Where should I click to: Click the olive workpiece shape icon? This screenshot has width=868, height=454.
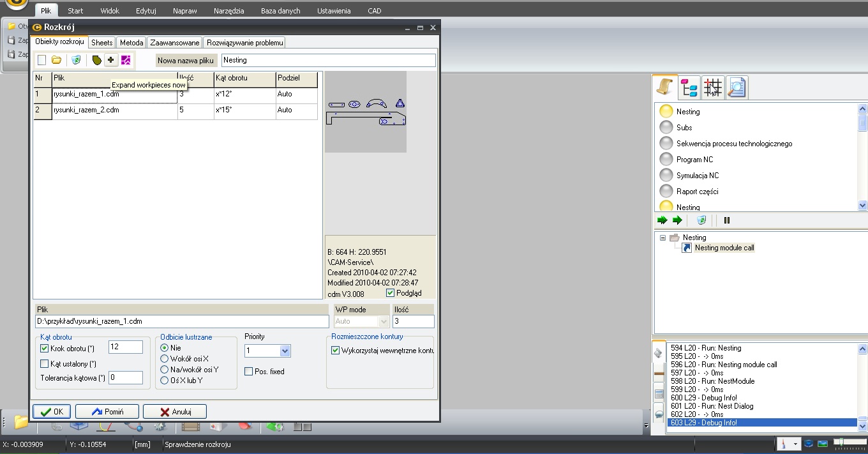(x=96, y=60)
